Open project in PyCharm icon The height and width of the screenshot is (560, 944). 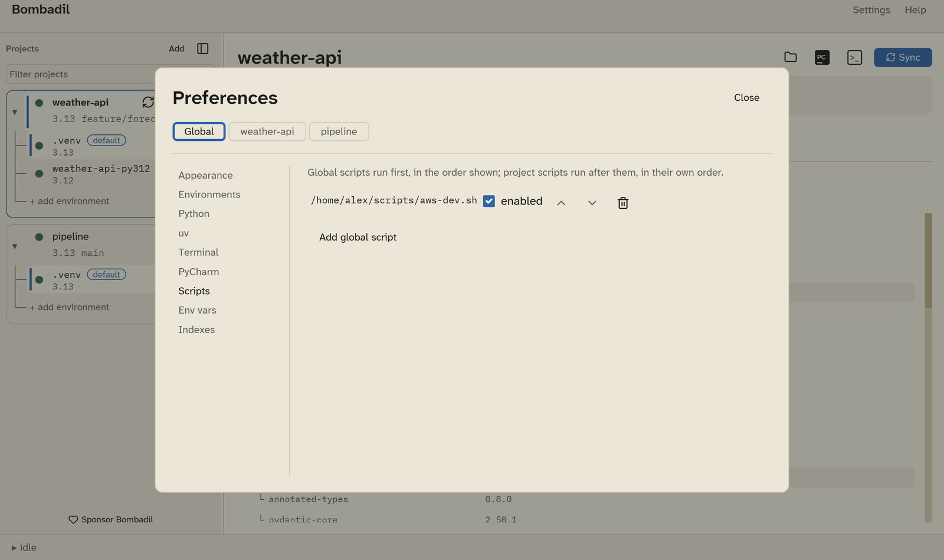coord(822,57)
